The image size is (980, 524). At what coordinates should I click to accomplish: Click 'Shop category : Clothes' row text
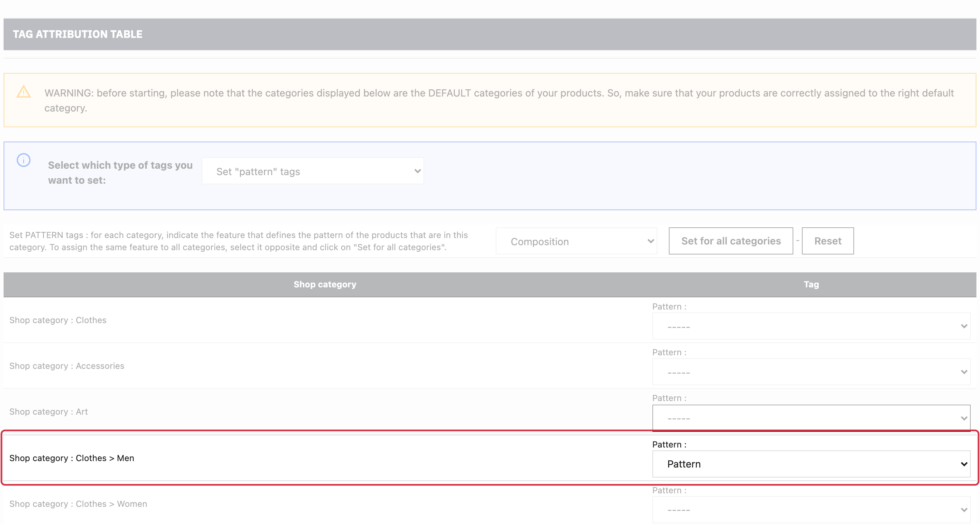point(58,320)
